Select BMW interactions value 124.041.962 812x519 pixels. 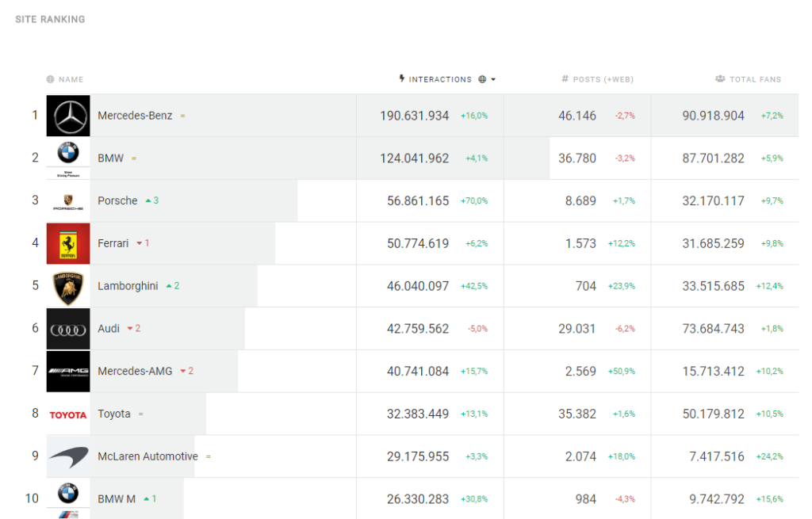[414, 158]
